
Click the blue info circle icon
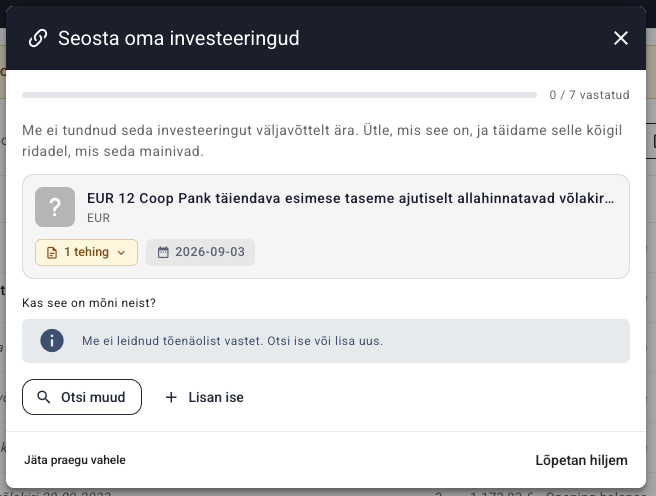pos(52,340)
